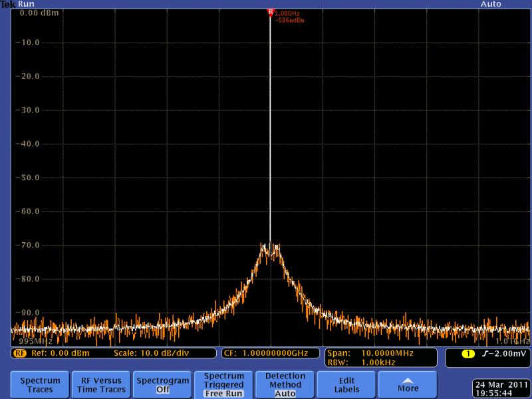Click the marker readout 1.00GHz text
The width and height of the screenshot is (532, 399).
[287, 13]
